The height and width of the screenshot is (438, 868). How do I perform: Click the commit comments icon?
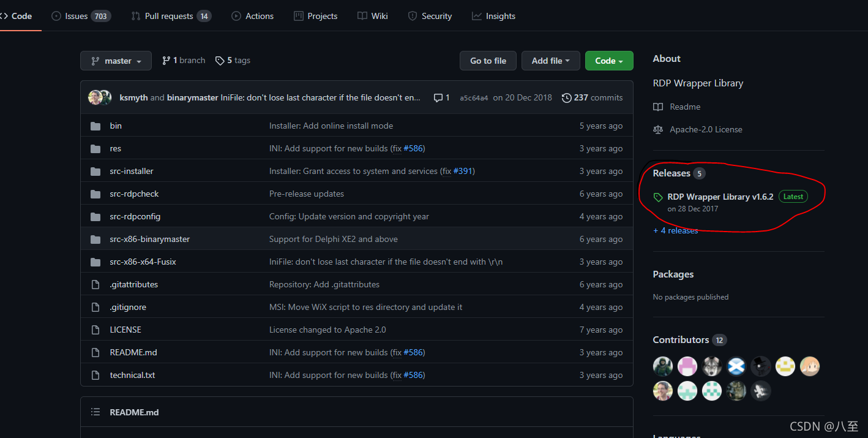pyautogui.click(x=441, y=97)
